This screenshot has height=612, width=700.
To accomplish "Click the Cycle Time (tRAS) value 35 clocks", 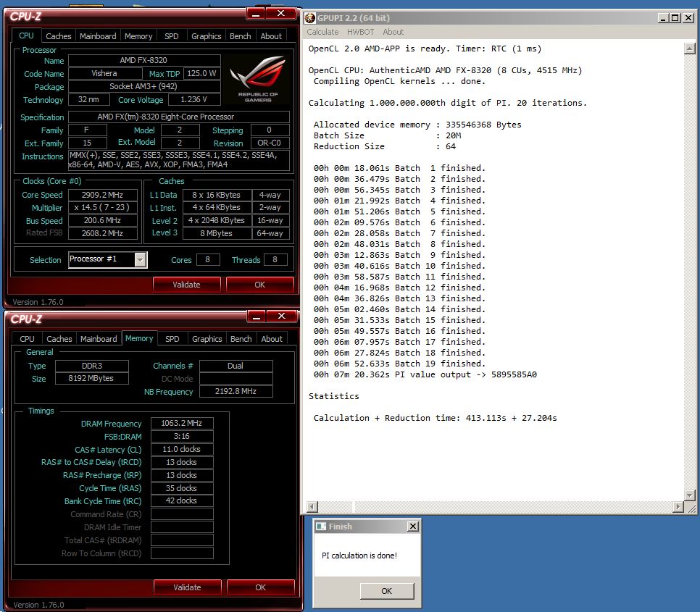I will (182, 488).
